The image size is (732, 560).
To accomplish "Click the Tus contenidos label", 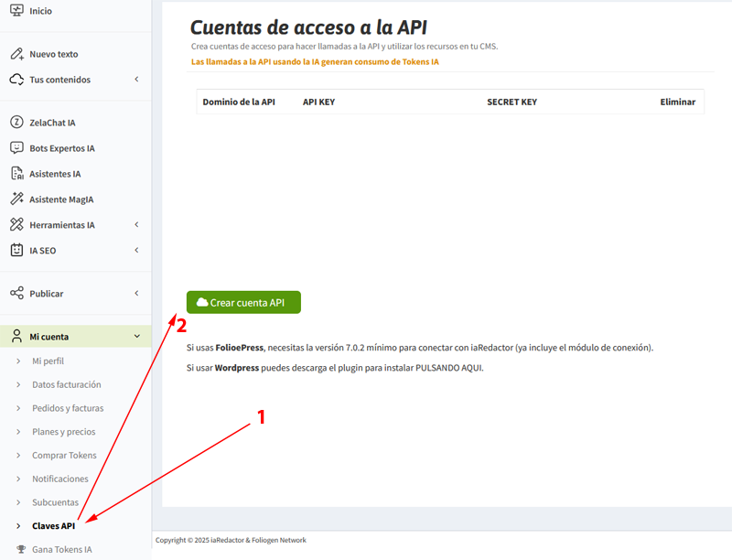I will point(59,80).
